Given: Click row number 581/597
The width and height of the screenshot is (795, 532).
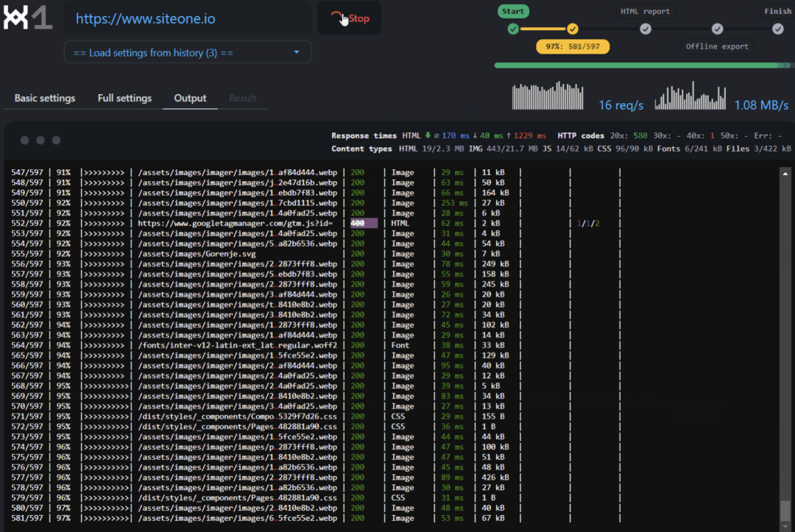Looking at the screenshot, I should [x=27, y=518].
